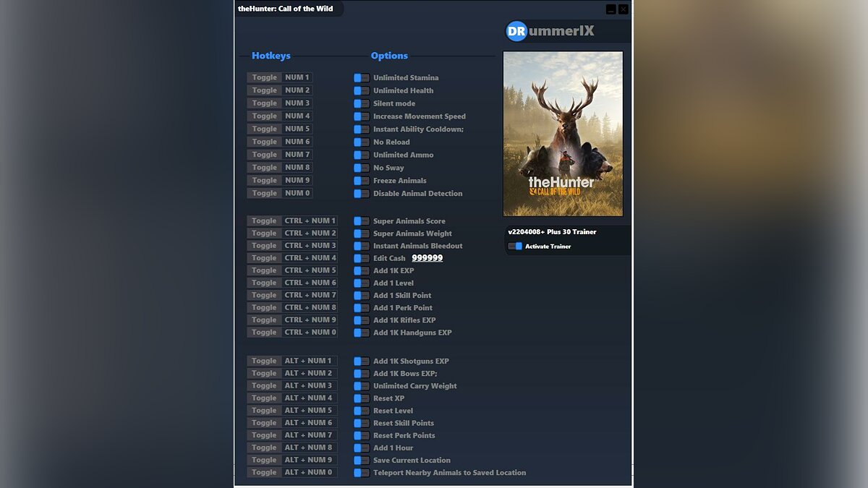
Task: Click the DR logo icon
Action: pyautogui.click(x=516, y=31)
